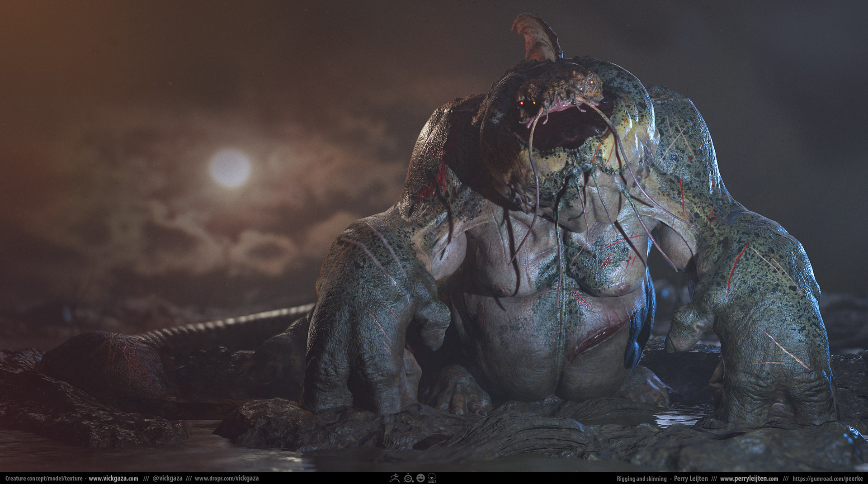Click the ZBrush logo icon

tap(395, 478)
